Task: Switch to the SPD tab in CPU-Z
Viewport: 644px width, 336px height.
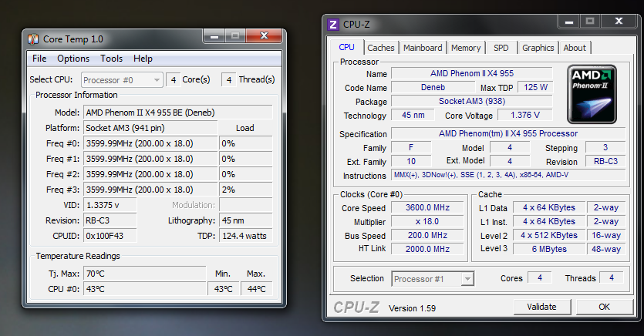Action: 501,48
